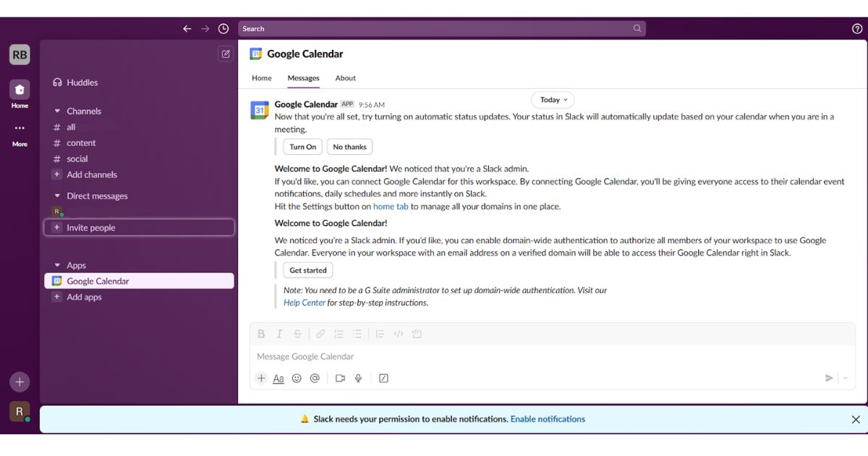Toggle the Aa formatting toolbar
Viewport: 868px width, 456px height.
click(278, 378)
